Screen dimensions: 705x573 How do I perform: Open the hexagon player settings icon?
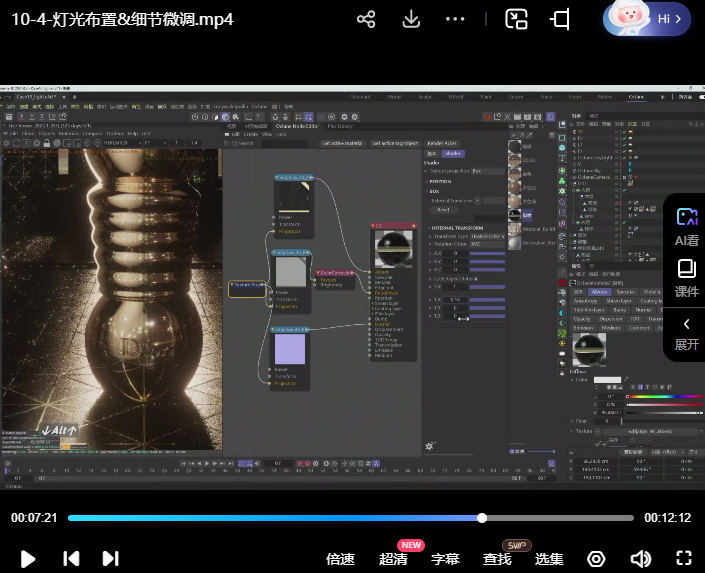coord(596,558)
